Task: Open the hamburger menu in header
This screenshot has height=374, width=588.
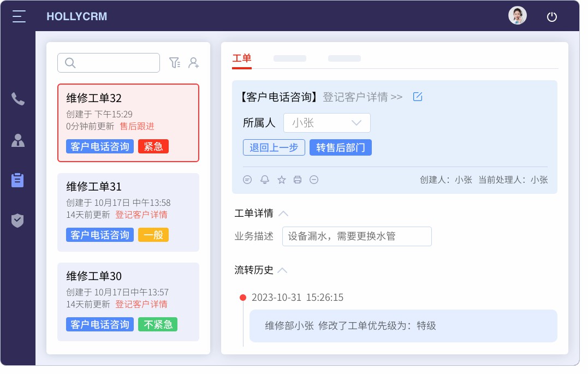Action: [19, 16]
